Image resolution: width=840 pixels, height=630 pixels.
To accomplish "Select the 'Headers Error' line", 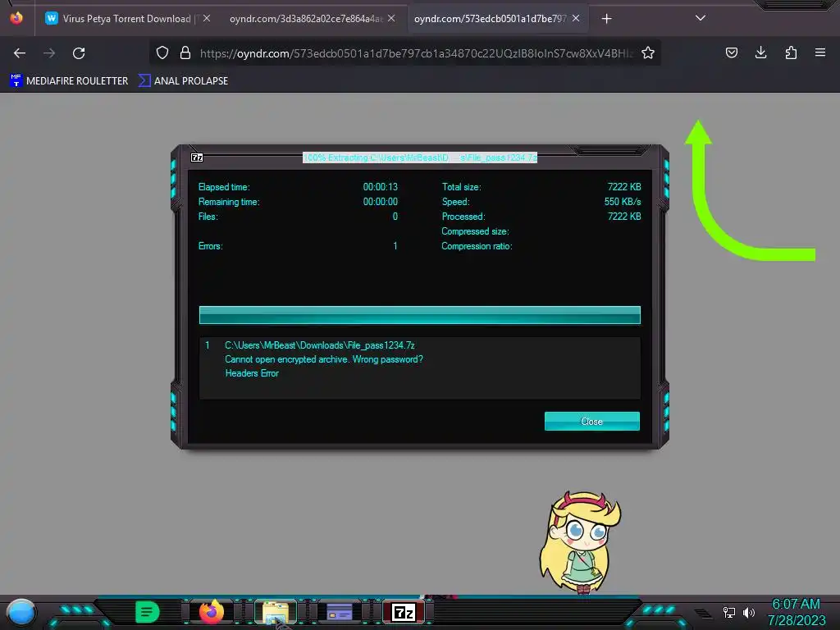I will pyautogui.click(x=252, y=373).
